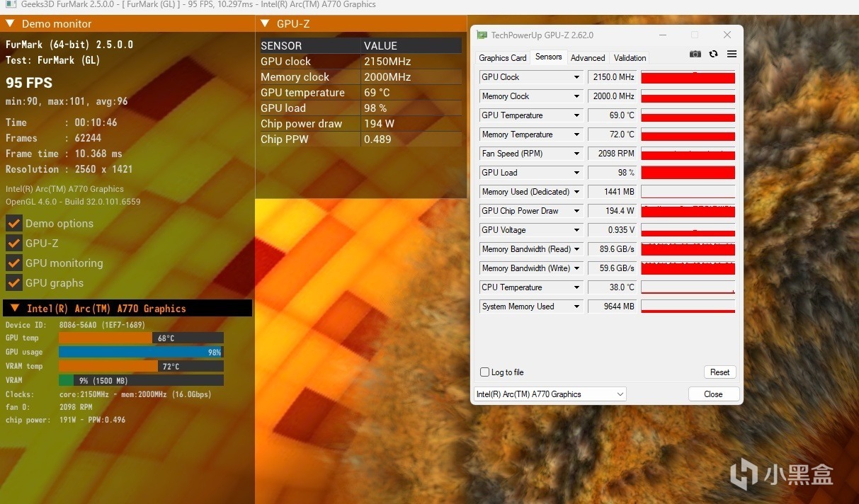Screen dimensions: 859x504
Task: Click the GPU Clock red history graph
Action: [x=688, y=77]
